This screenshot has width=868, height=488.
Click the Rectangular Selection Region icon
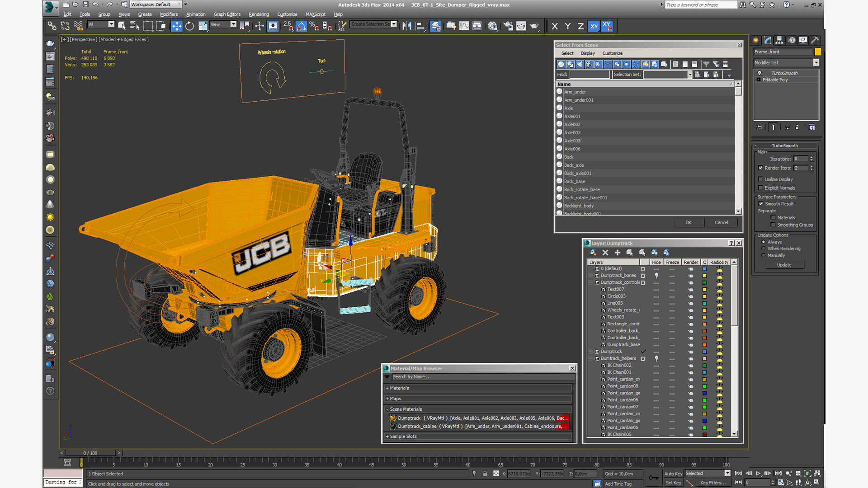pos(148,26)
